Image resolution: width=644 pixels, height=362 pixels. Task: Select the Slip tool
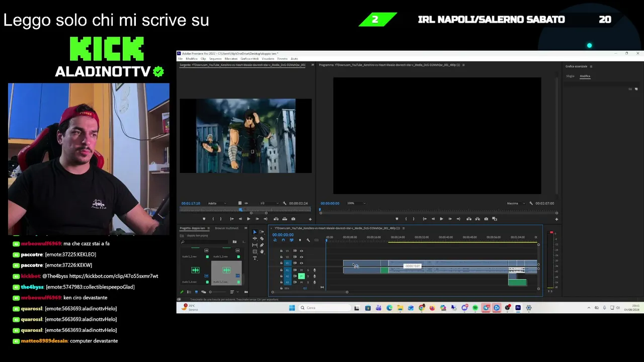tap(255, 245)
